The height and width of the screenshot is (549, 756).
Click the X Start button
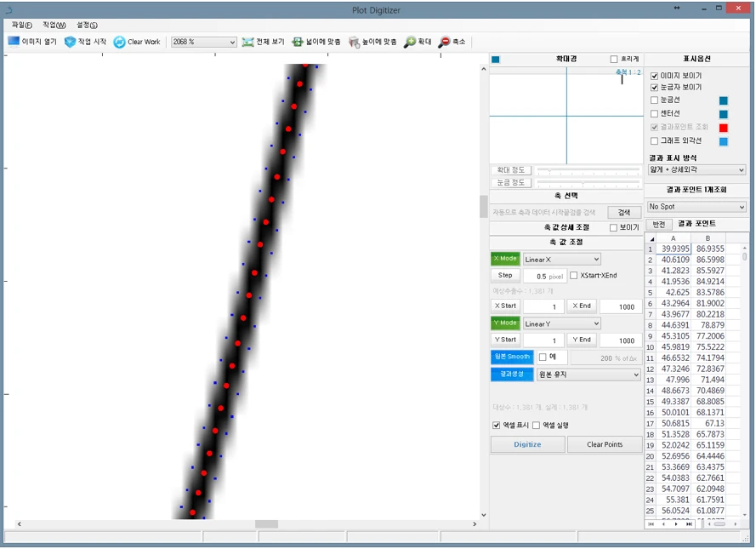point(505,306)
